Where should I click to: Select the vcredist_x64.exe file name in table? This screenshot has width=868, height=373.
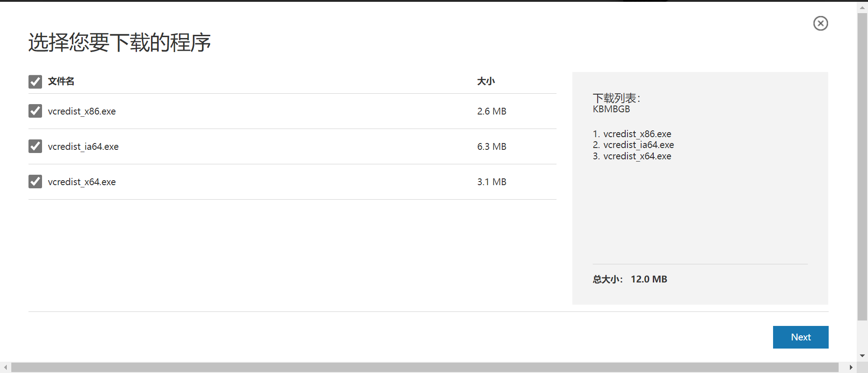click(82, 182)
